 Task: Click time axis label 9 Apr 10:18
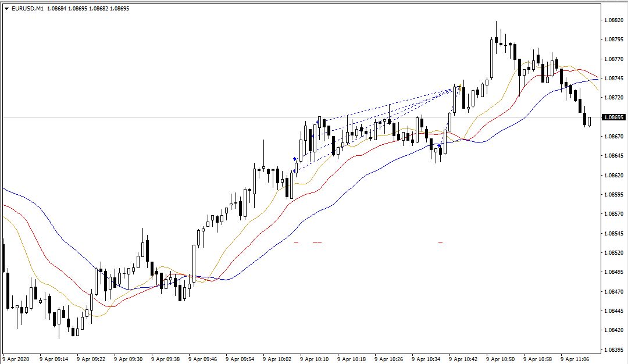tap(352, 359)
